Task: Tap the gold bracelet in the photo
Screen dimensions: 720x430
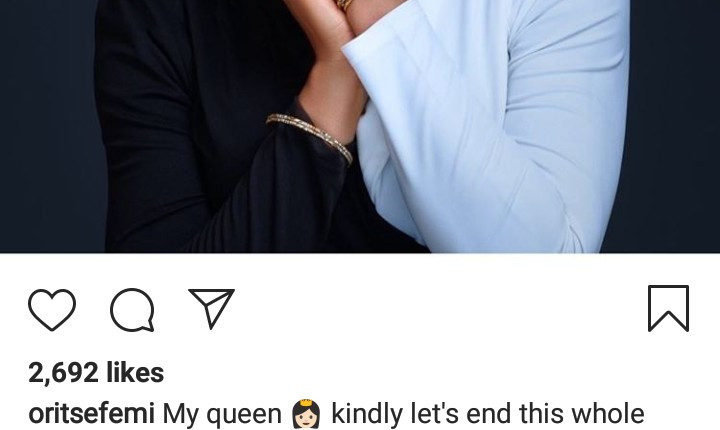Action: click(309, 137)
